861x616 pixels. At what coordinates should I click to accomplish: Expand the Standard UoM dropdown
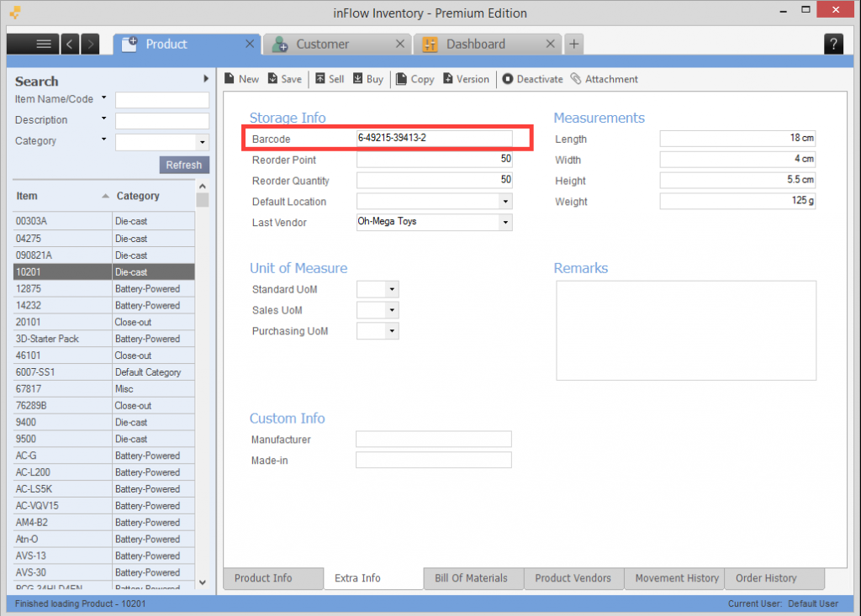coord(391,289)
